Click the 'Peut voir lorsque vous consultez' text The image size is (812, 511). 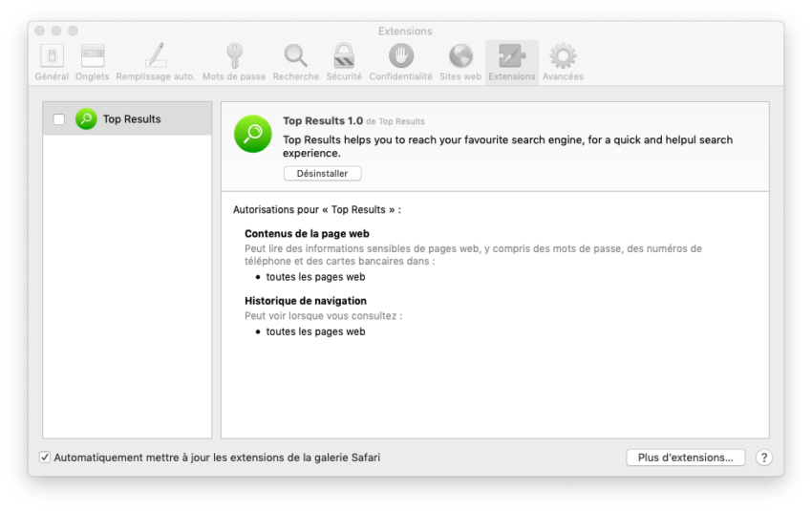point(323,316)
